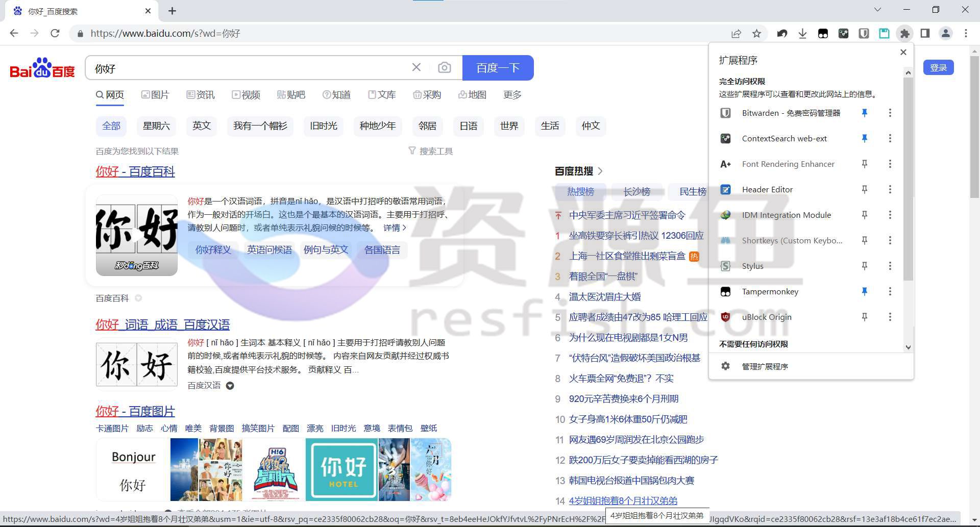Open the browser side panel icon
This screenshot has width=980, height=527.
925,34
